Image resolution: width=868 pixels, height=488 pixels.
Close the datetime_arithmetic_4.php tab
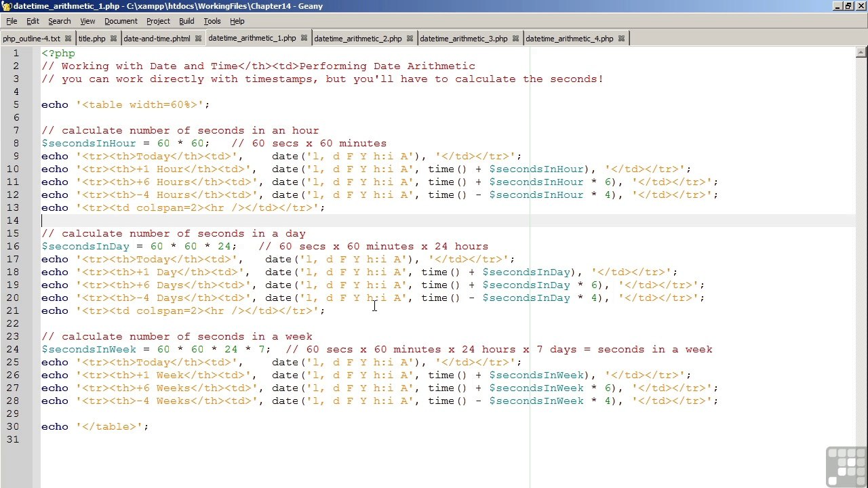click(x=622, y=39)
